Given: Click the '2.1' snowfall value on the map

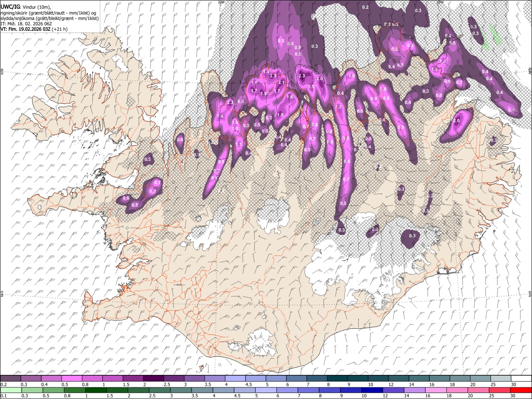Looking at the screenshot, I should click(281, 83).
